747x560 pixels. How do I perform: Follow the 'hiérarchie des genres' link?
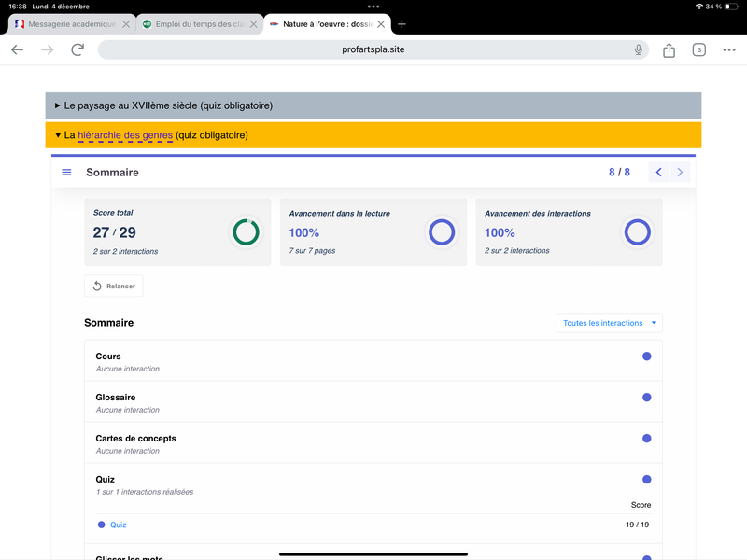point(125,135)
